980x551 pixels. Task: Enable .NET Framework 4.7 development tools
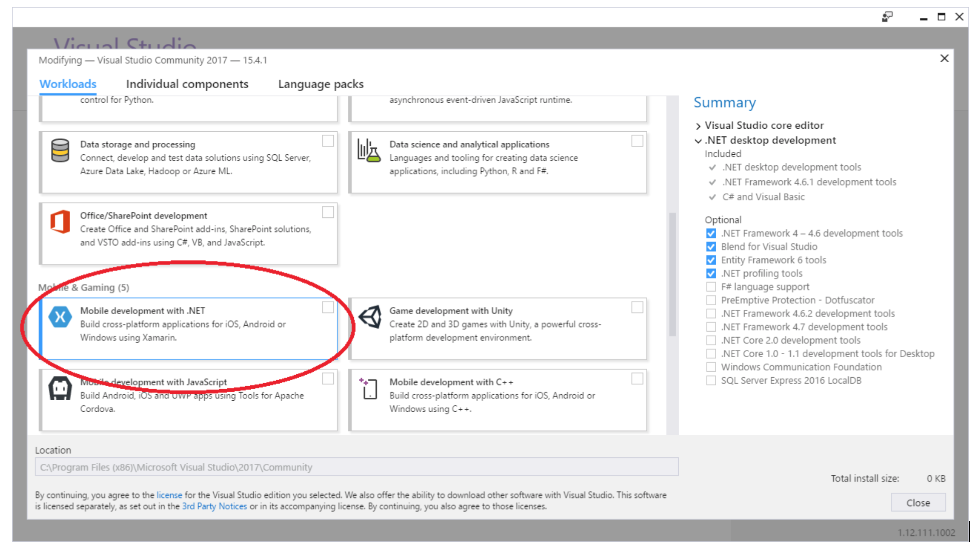[711, 327]
